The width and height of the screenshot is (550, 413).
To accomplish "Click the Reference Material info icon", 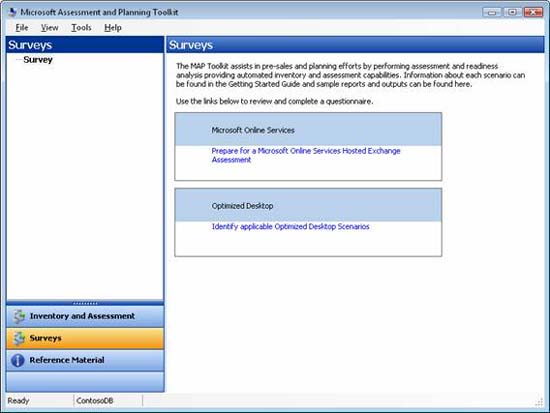I will 18,360.
